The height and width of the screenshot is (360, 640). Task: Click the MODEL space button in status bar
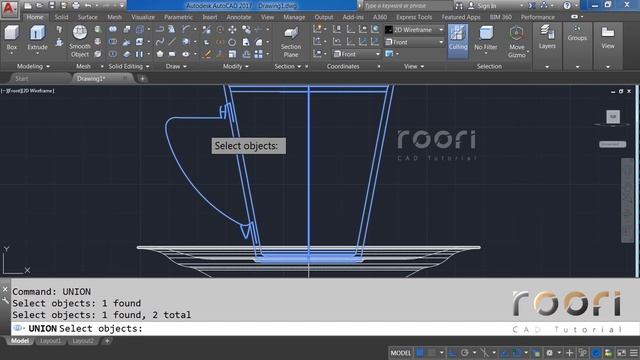coord(401,353)
